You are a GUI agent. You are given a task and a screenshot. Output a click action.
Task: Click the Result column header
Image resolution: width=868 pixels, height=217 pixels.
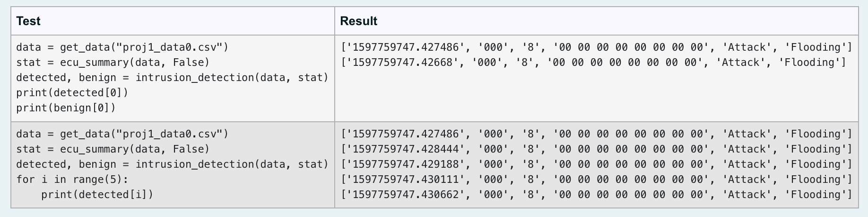359,21
